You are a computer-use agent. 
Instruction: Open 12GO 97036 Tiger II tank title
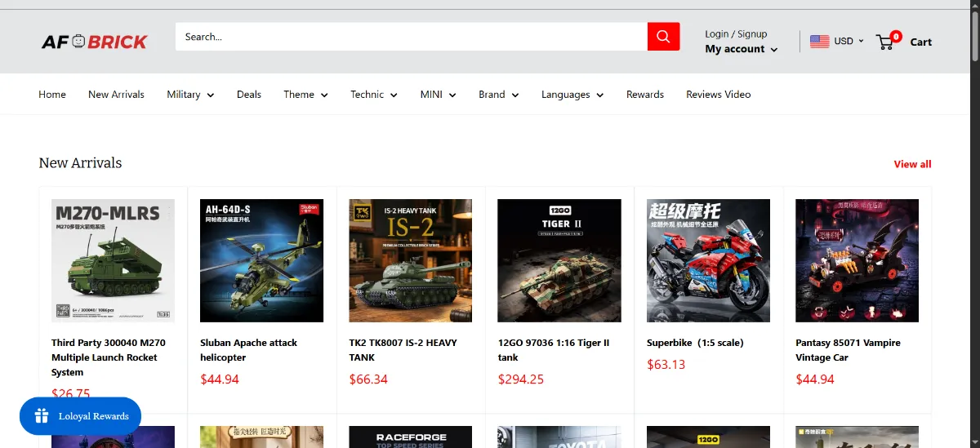point(554,350)
